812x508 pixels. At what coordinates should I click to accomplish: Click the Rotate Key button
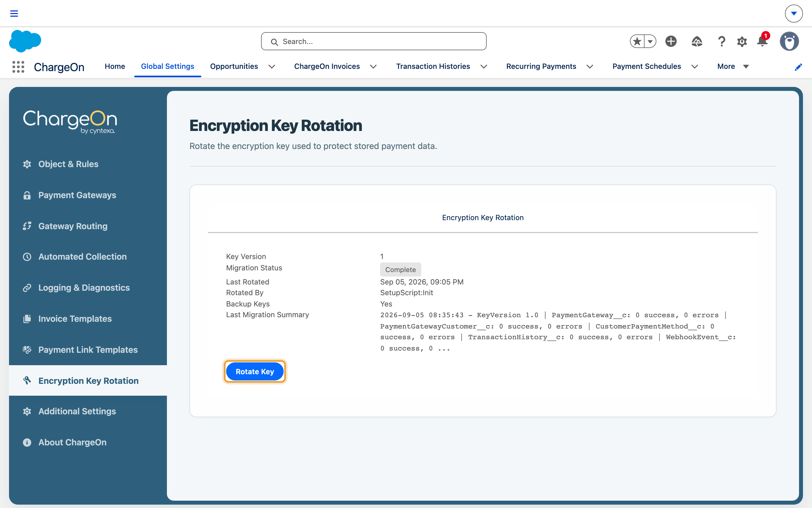[255, 372]
